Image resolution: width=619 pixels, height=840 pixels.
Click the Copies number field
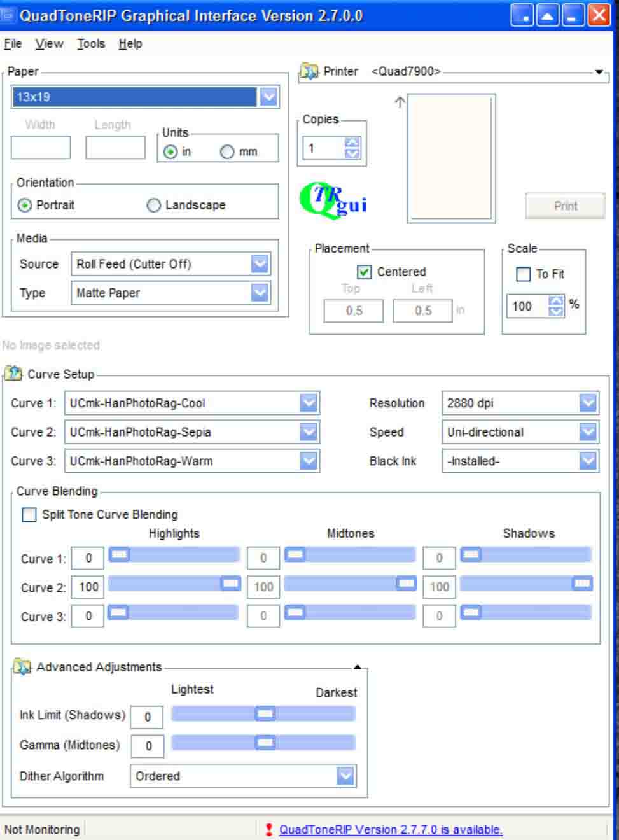(324, 148)
